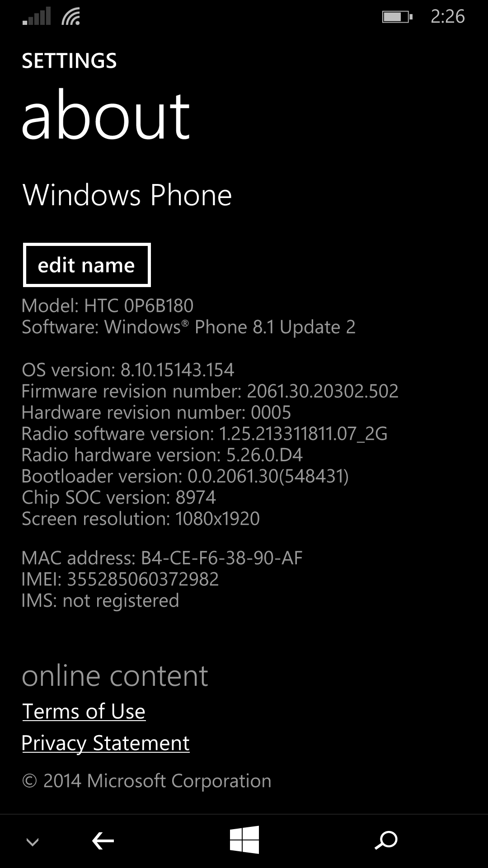Screen dimensions: 488x868
Task: Click the edit name button
Action: point(87,265)
